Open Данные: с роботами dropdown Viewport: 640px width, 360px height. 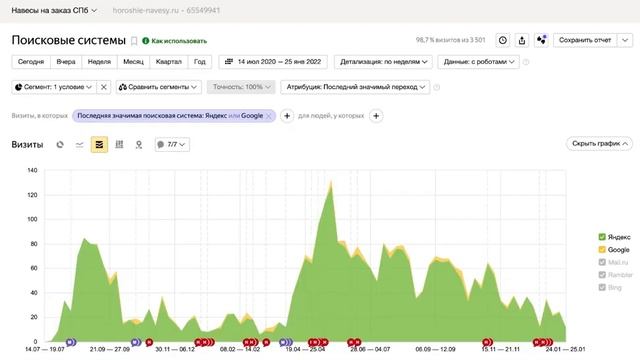478,62
